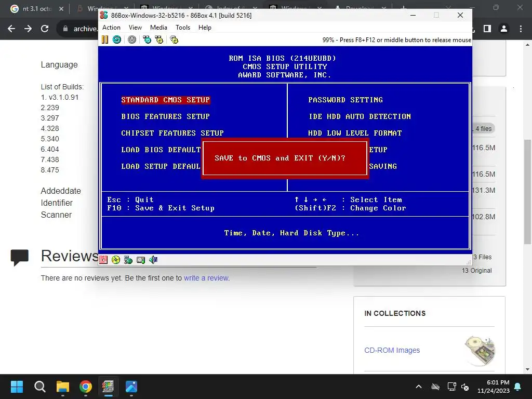Screen dimensions: 532x399
Task: Select CHIPSET FEATURES SETUP entry
Action: [172, 133]
